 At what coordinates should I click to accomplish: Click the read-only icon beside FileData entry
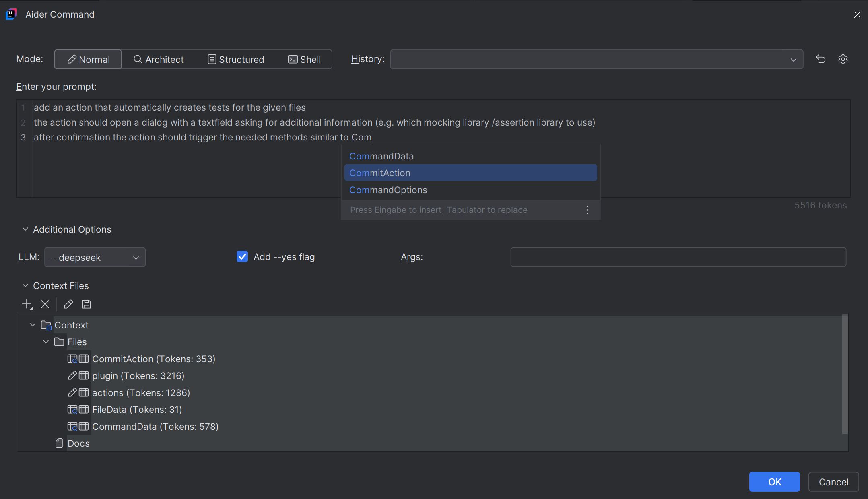click(72, 410)
